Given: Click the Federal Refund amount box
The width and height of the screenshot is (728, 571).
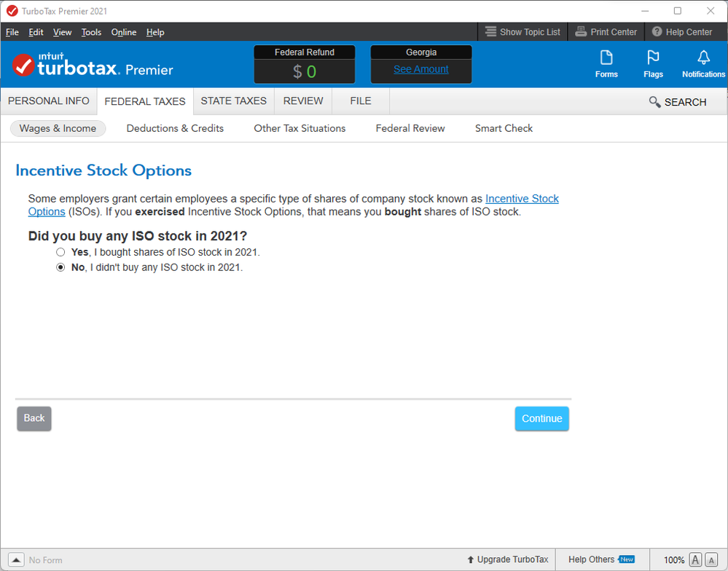Looking at the screenshot, I should point(305,65).
